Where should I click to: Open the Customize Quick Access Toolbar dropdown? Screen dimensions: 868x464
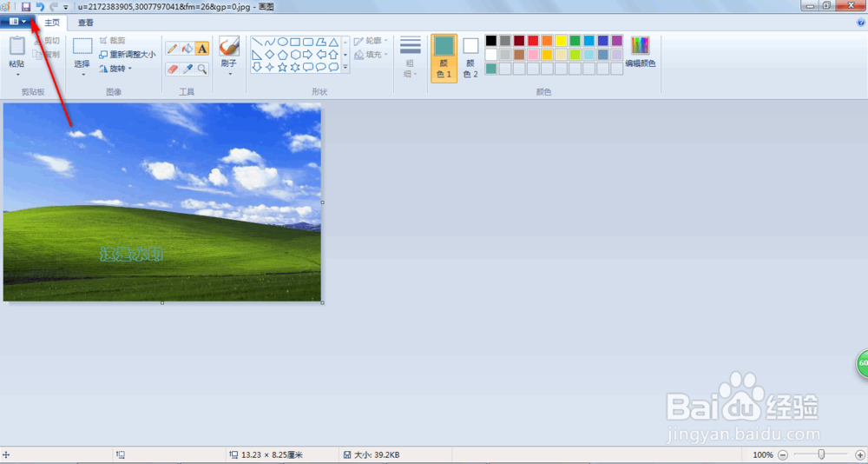click(66, 7)
